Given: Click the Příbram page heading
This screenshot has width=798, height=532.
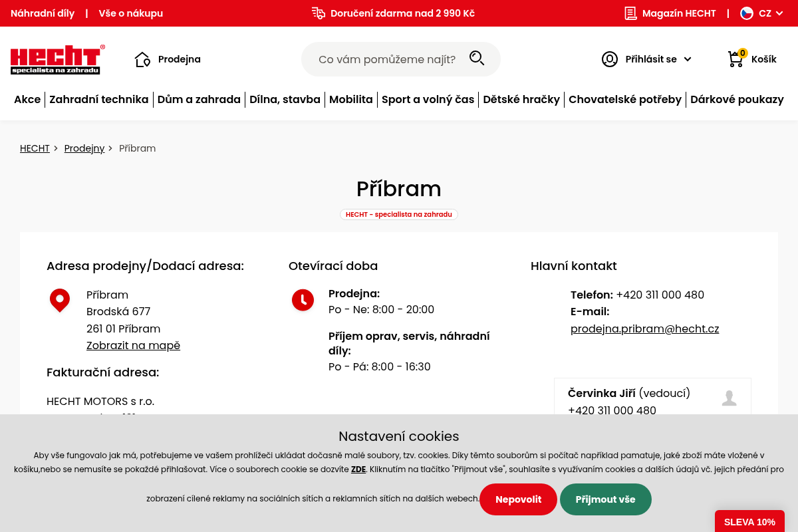Looking at the screenshot, I should [399, 189].
